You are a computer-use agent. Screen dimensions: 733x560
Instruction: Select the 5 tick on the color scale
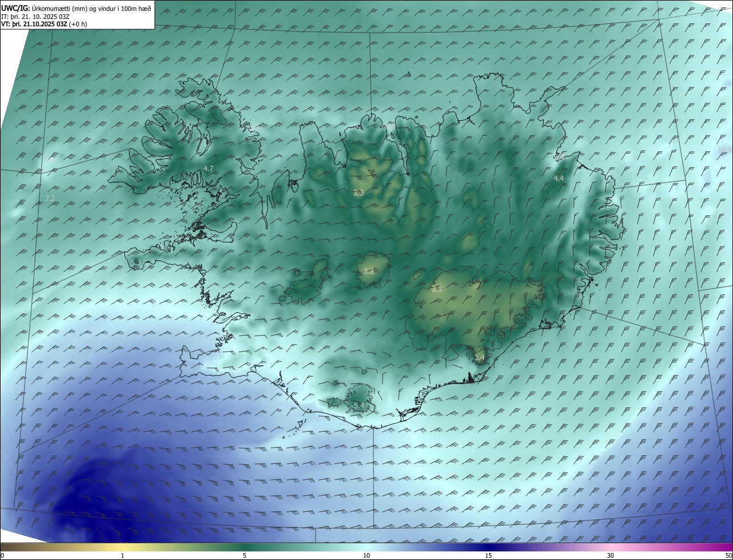(245, 555)
